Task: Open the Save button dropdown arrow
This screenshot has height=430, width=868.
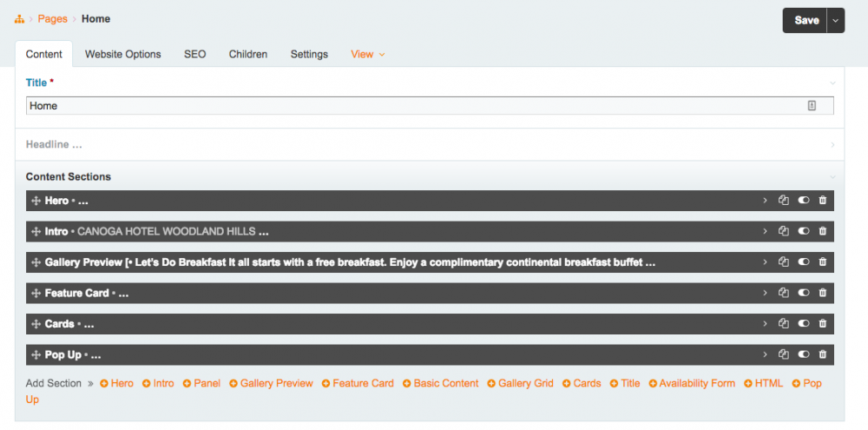Action: [836, 20]
